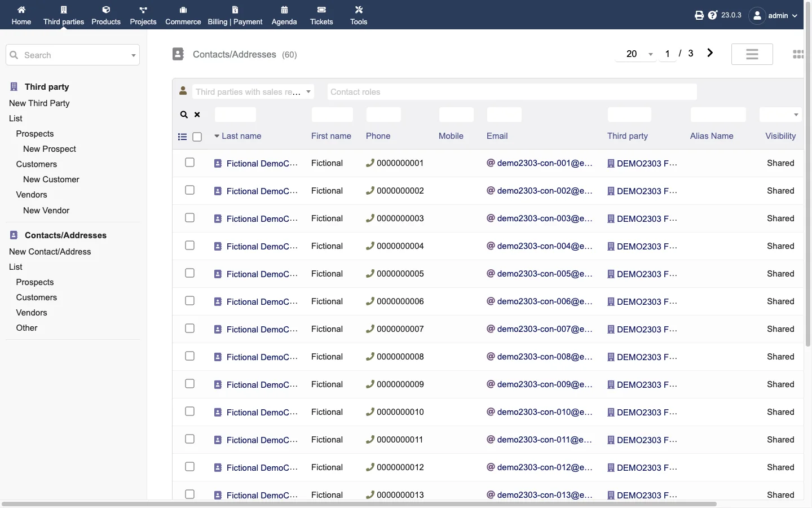The width and height of the screenshot is (812, 508).
Task: Check the row with phone 0000000001
Action: click(x=190, y=163)
